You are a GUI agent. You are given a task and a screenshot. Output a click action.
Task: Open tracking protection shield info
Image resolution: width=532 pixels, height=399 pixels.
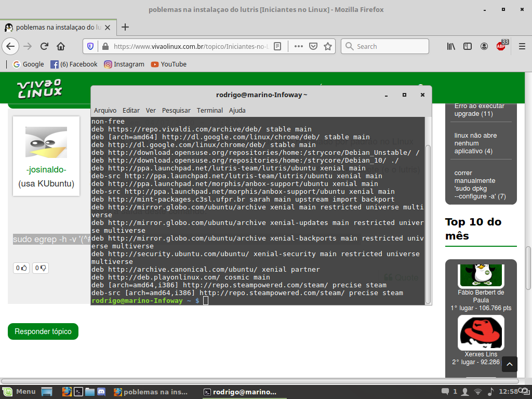(x=90, y=46)
